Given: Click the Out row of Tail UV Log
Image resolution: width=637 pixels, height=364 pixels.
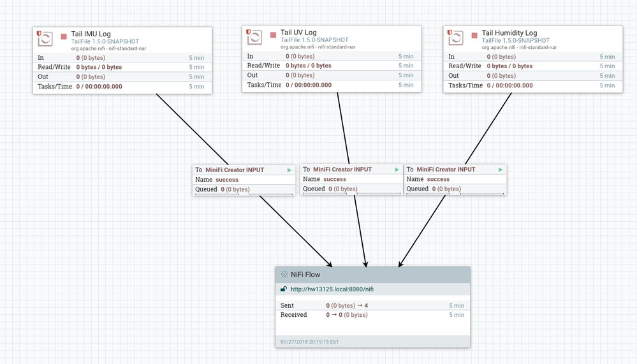Looking at the screenshot, I should [x=332, y=75].
